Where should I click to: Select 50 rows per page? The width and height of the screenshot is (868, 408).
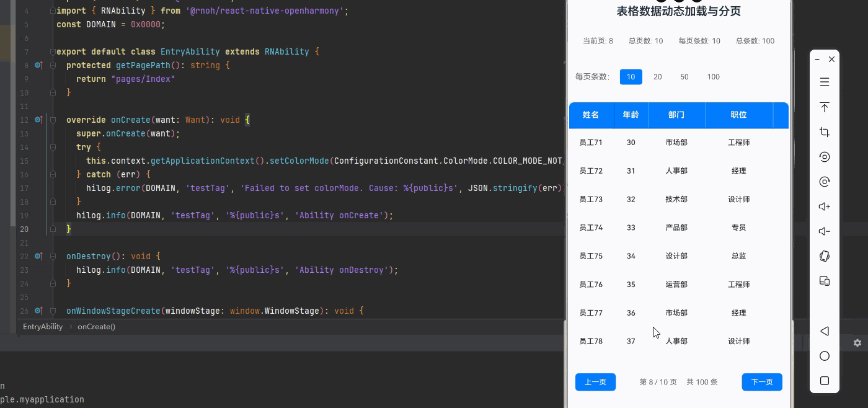click(x=684, y=77)
